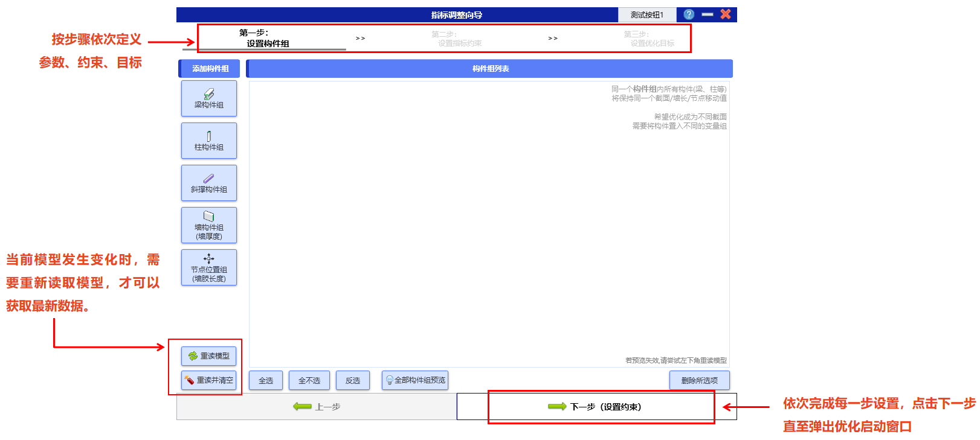Invert selection with 反选
The height and width of the screenshot is (440, 980).
353,380
